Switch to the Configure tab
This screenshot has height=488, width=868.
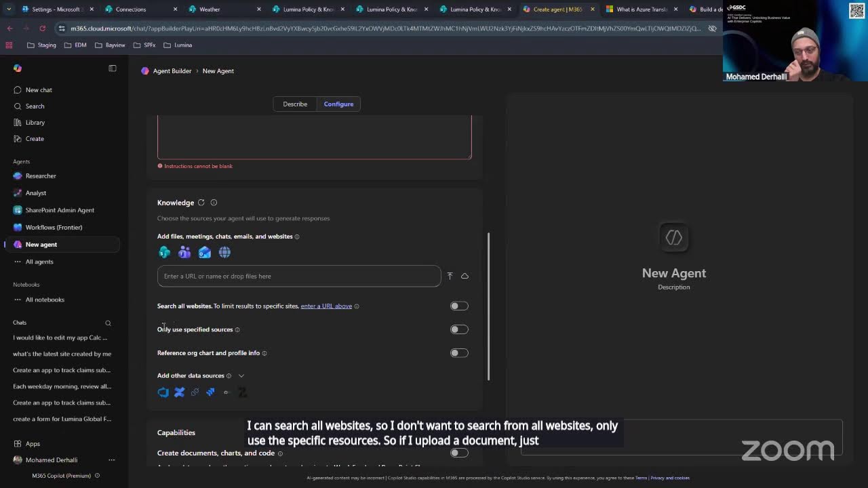coord(338,104)
